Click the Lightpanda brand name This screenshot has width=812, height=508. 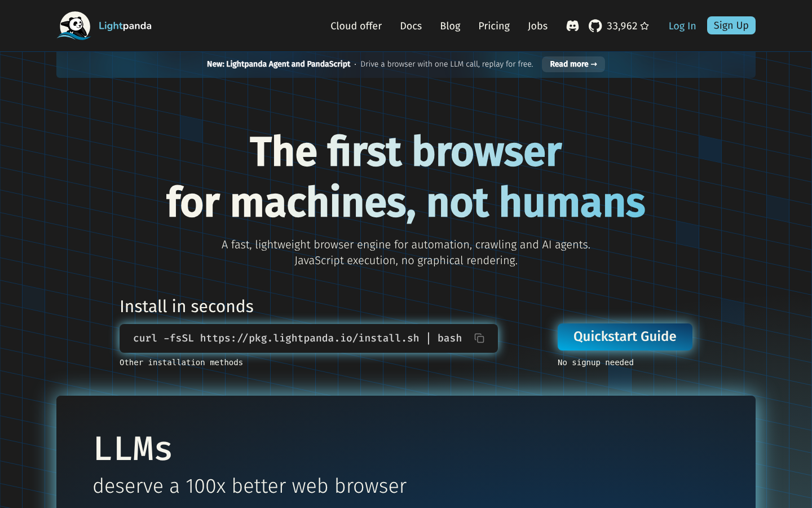point(125,26)
